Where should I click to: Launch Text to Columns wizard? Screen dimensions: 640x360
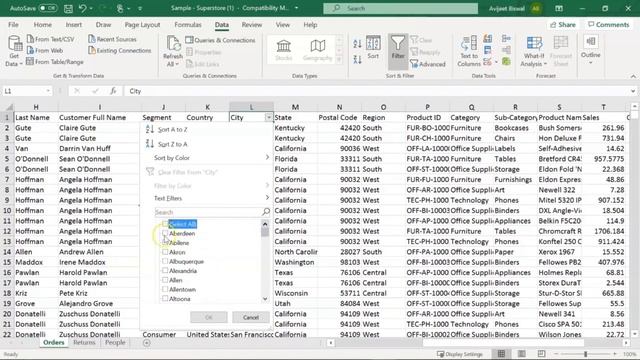pyautogui.click(x=469, y=51)
